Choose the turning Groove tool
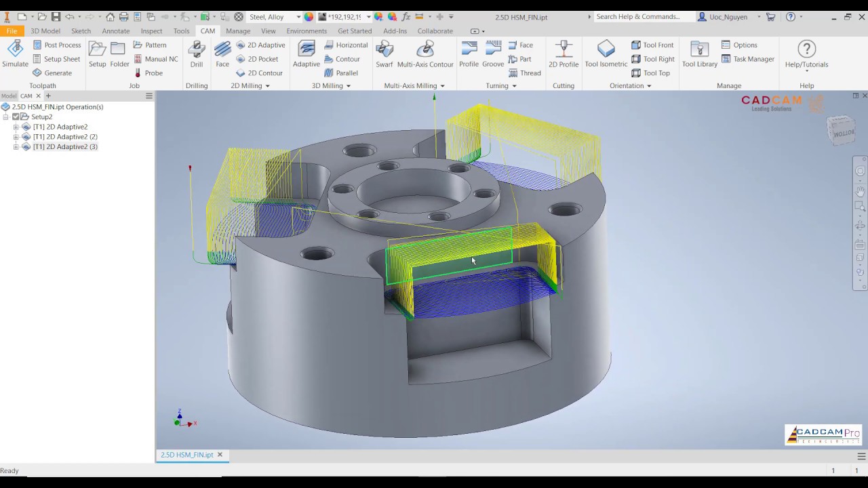 pyautogui.click(x=493, y=55)
